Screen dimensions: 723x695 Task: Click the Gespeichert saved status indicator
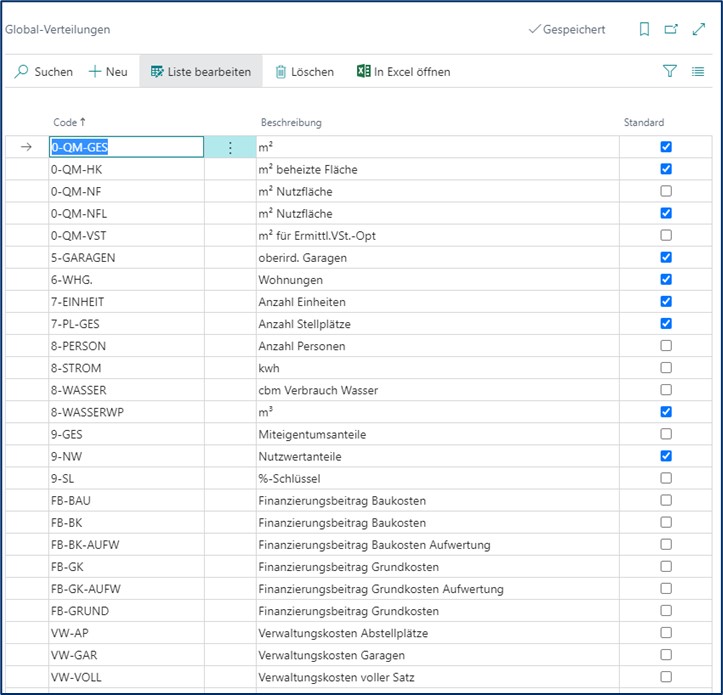click(x=566, y=30)
